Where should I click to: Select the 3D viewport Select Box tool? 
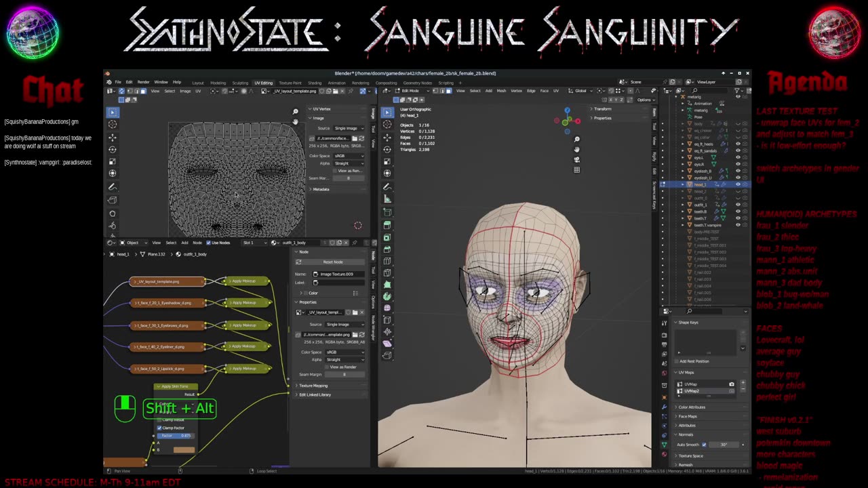click(x=387, y=112)
